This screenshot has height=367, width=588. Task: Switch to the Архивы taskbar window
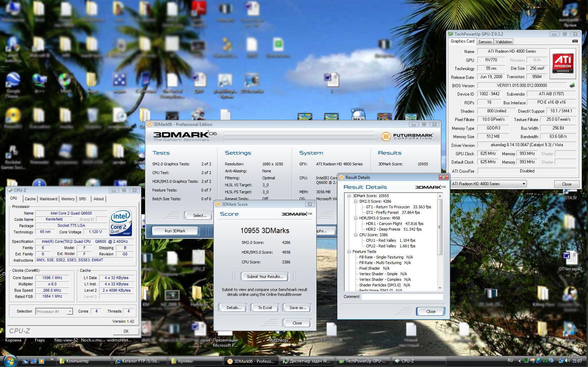click(196, 361)
